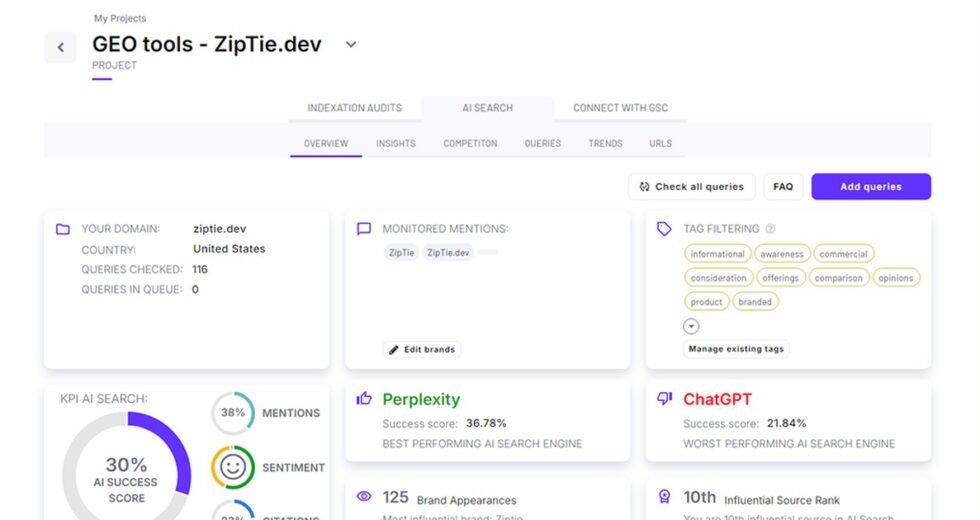Toggle the consideration tag filter
Viewport: 980px width, 520px height.
click(718, 278)
